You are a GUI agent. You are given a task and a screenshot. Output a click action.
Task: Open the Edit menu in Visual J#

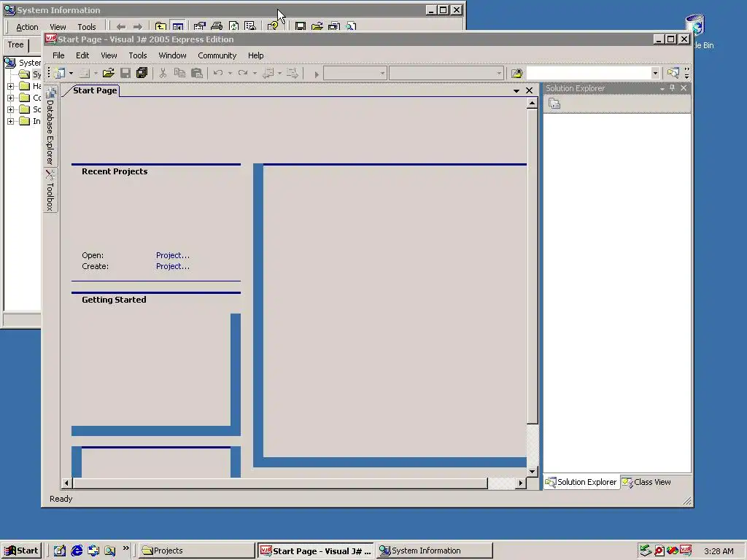(x=82, y=55)
